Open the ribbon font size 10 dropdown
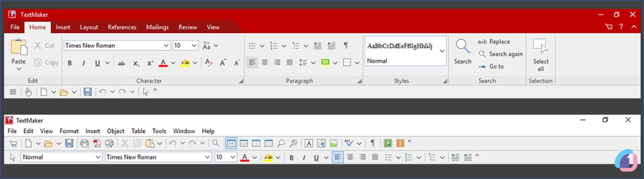 click(194, 45)
